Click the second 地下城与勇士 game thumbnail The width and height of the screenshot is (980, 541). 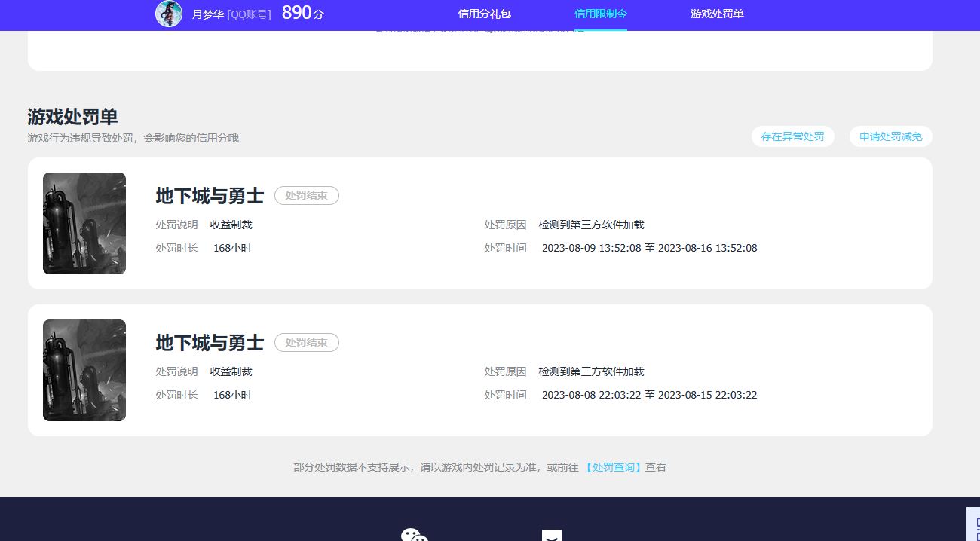(84, 371)
